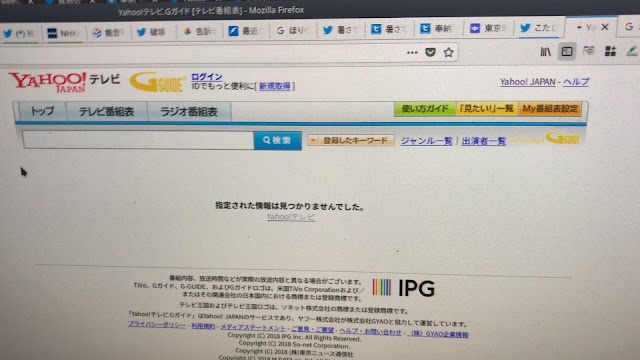This screenshot has height=360, width=640.
Task: Click the IPG logo in footer
Action: [x=403, y=288]
